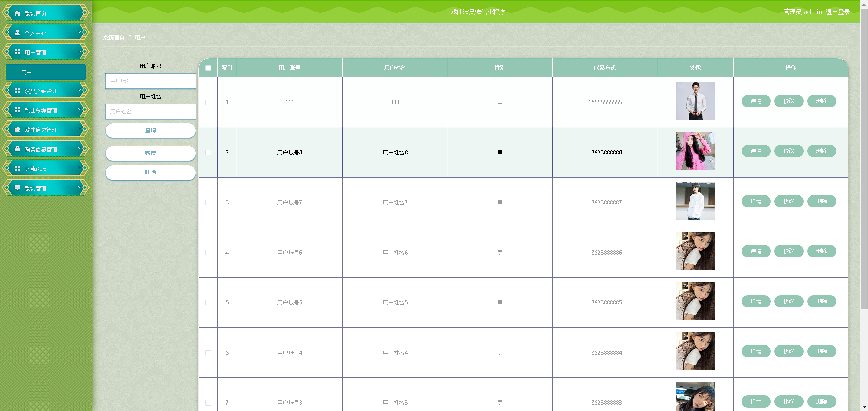Click the grid icon beside 交流论坛
Image resolution: width=868 pixels, height=411 pixels.
pos(17,169)
